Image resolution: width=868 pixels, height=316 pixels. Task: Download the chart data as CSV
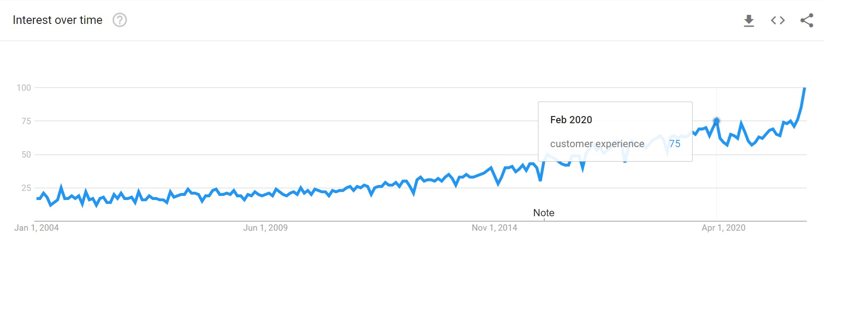[x=749, y=21]
